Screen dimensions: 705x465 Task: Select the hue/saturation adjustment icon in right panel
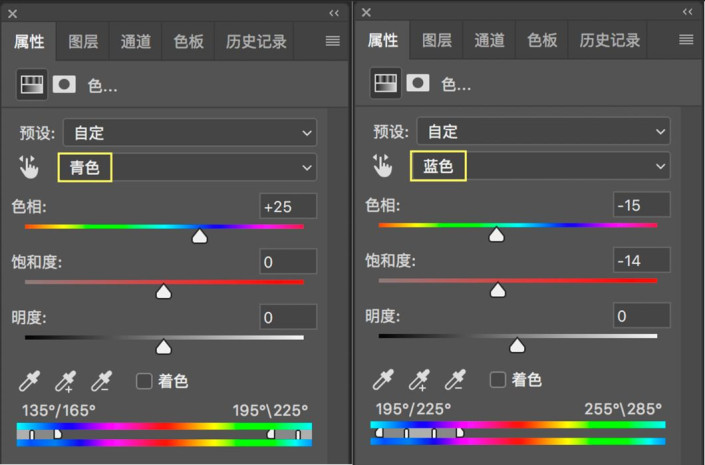pyautogui.click(x=386, y=83)
